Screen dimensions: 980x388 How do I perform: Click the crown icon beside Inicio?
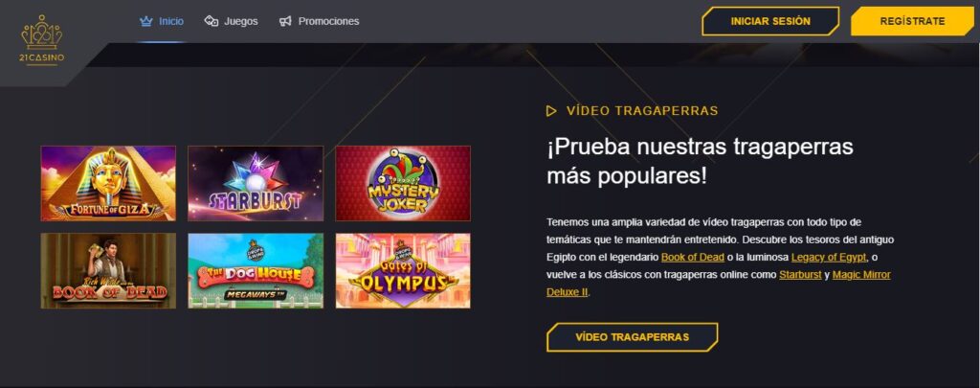[146, 21]
